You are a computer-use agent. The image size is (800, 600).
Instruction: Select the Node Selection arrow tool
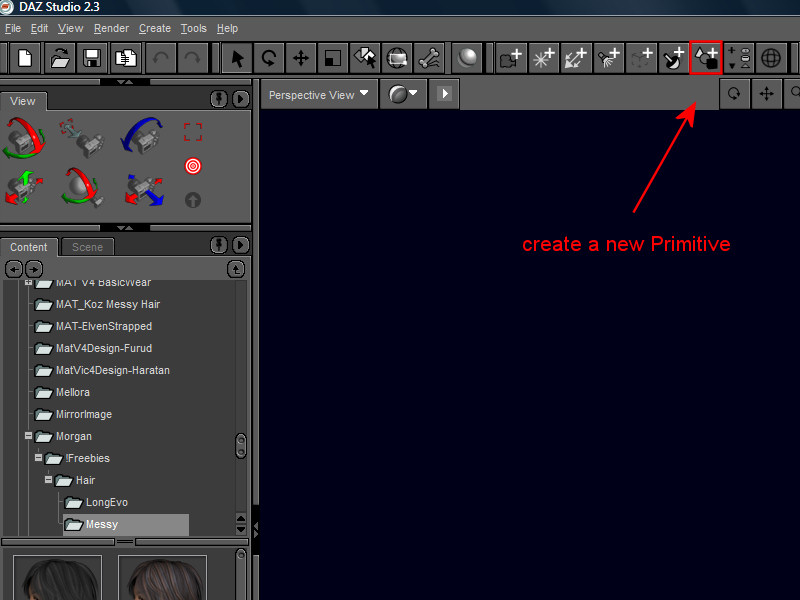click(237, 58)
